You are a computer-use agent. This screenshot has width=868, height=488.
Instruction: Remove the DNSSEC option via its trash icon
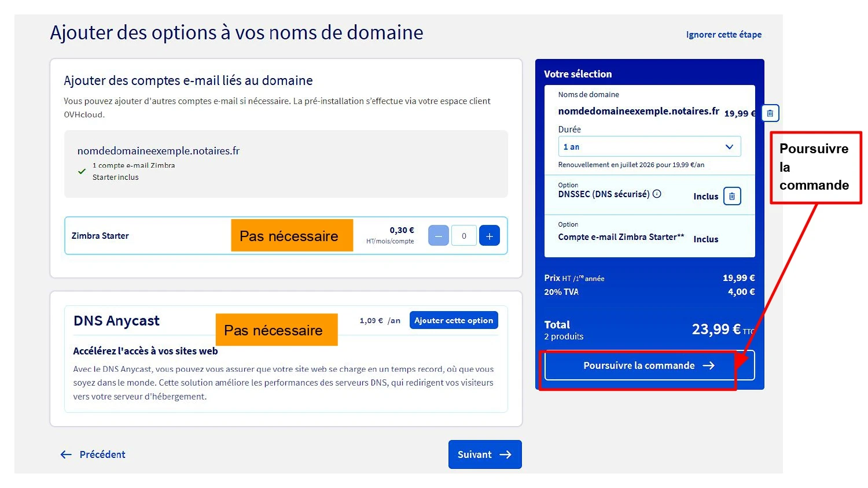(x=731, y=196)
